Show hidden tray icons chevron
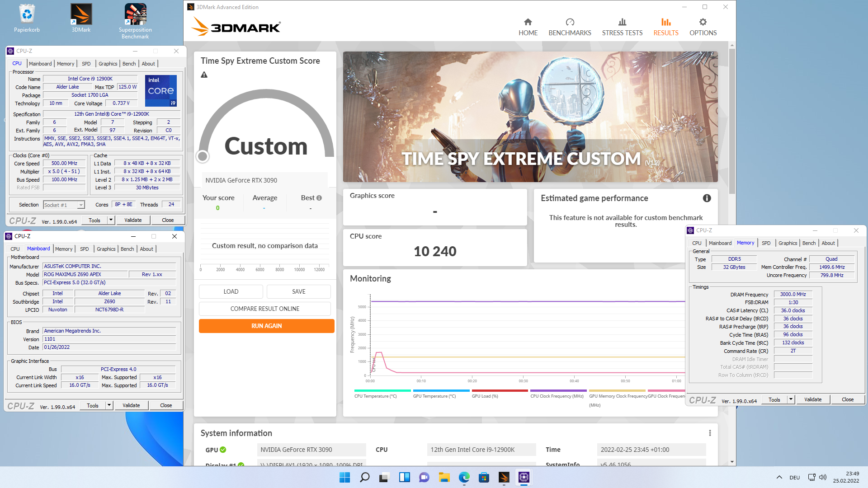 coord(779,477)
